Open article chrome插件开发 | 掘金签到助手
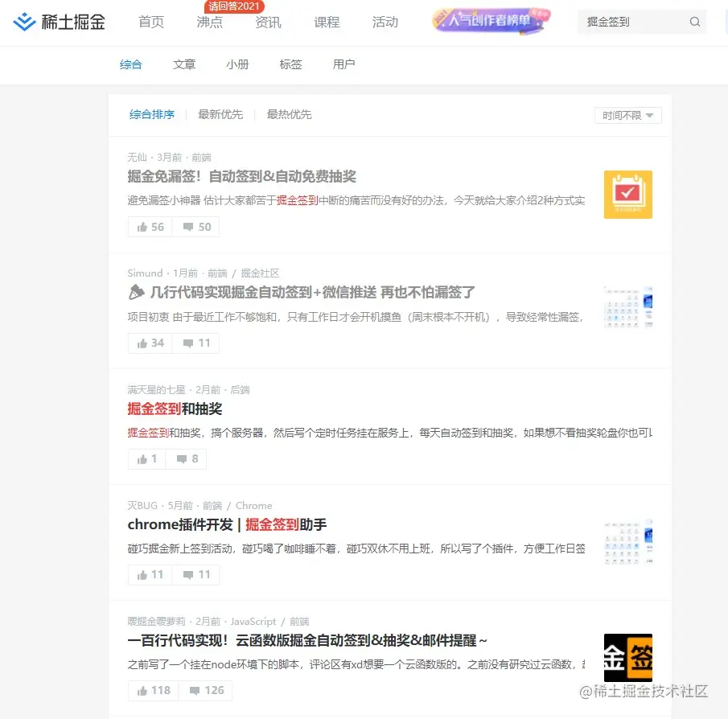 click(x=227, y=524)
